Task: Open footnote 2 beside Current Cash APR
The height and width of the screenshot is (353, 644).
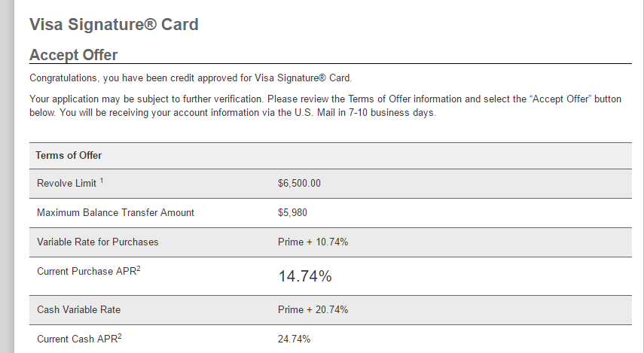Action: pyautogui.click(x=120, y=336)
